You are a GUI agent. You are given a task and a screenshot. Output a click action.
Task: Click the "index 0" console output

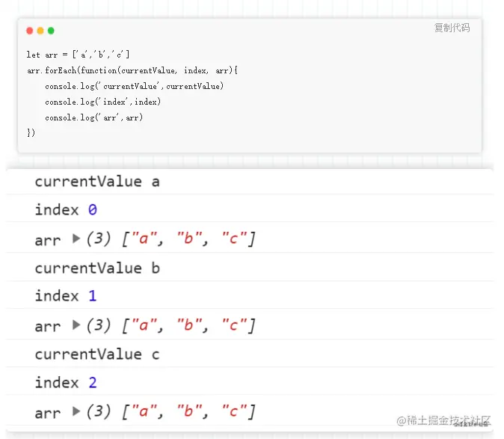coord(66,210)
